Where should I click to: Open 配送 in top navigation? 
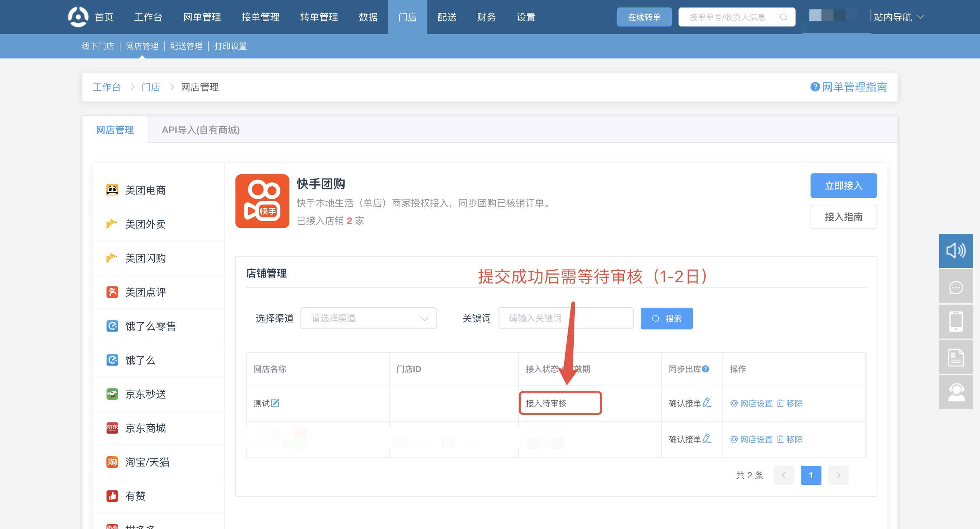[447, 17]
